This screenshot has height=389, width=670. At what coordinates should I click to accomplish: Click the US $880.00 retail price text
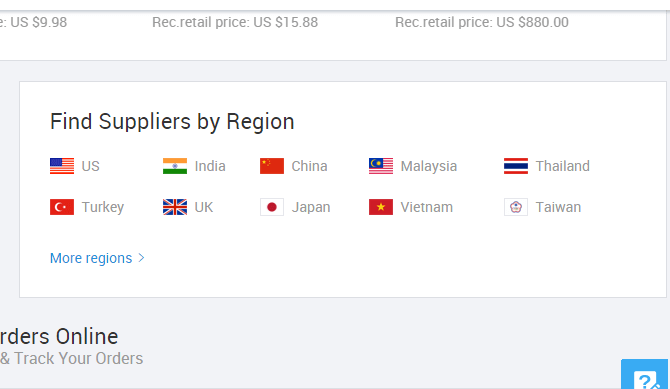[x=532, y=22]
